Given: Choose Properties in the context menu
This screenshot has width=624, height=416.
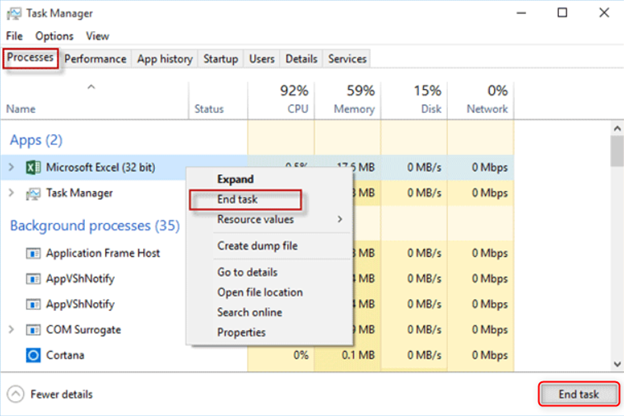Looking at the screenshot, I should (x=270, y=332).
